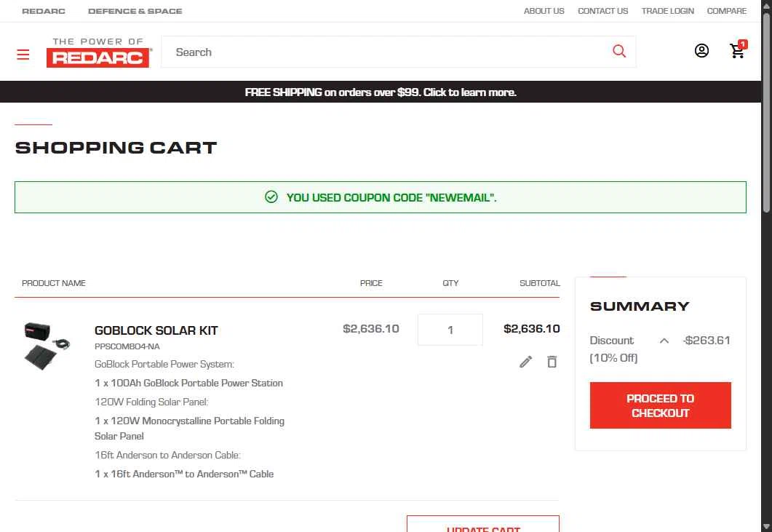
Task: Remove GoBlock Solar Kit with trash icon
Action: (x=552, y=362)
